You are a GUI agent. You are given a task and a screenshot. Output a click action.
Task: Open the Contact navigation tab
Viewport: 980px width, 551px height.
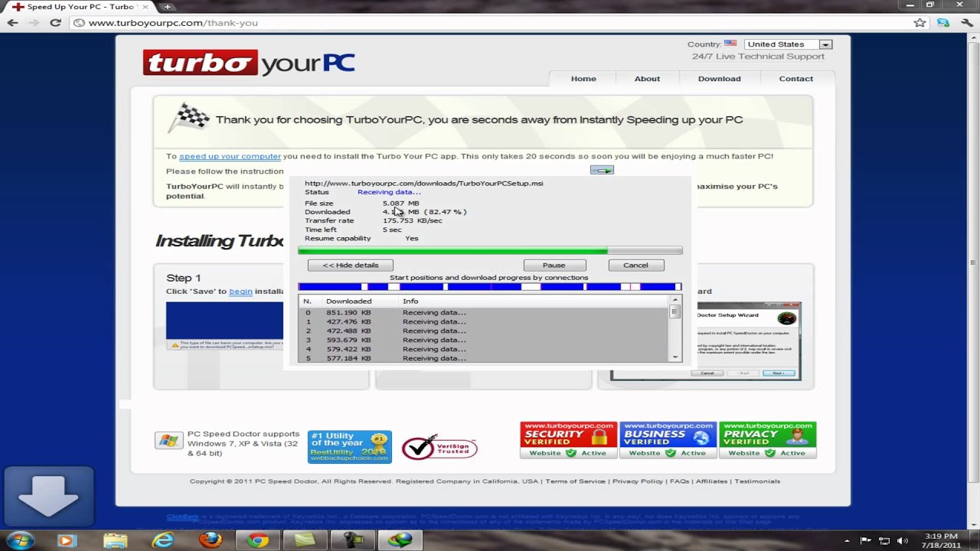pyautogui.click(x=796, y=79)
